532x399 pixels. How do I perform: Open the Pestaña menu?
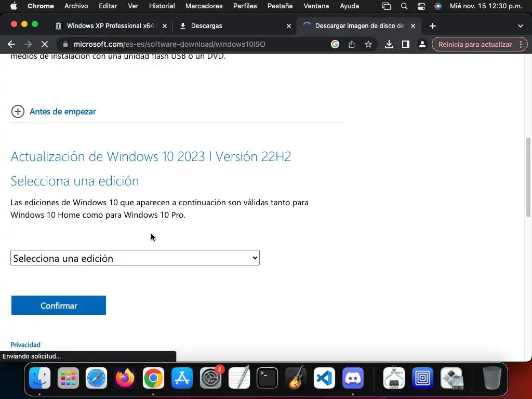(x=280, y=6)
